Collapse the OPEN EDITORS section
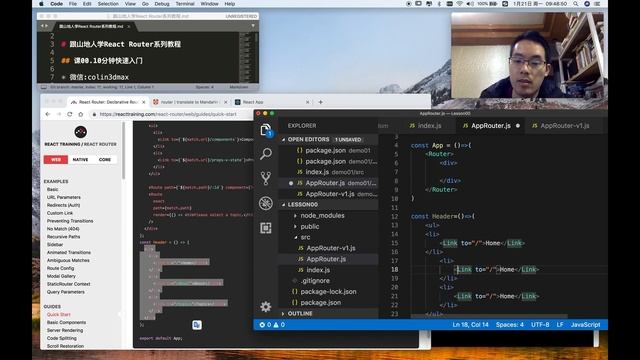 coord(329,140)
